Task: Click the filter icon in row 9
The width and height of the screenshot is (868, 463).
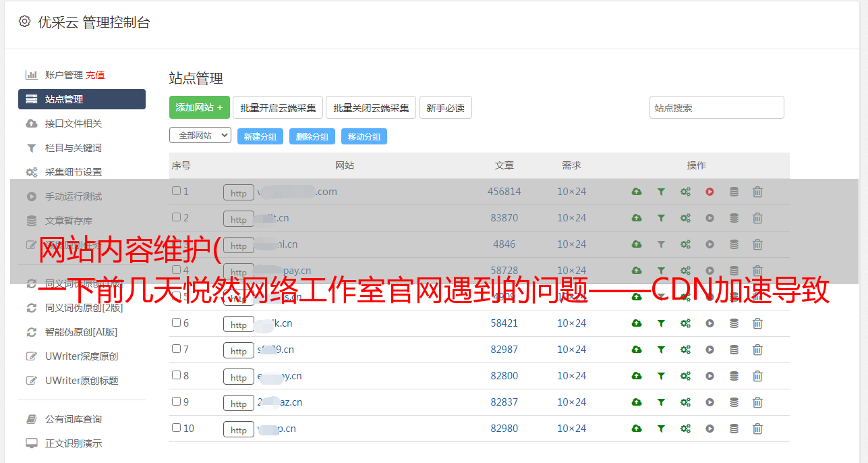Action: tap(661, 402)
